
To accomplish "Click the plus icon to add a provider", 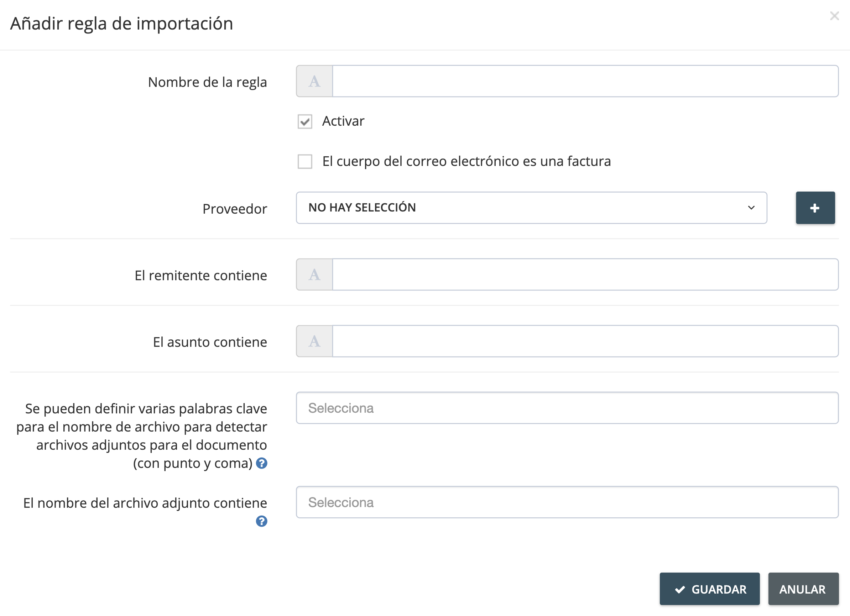I will point(815,208).
